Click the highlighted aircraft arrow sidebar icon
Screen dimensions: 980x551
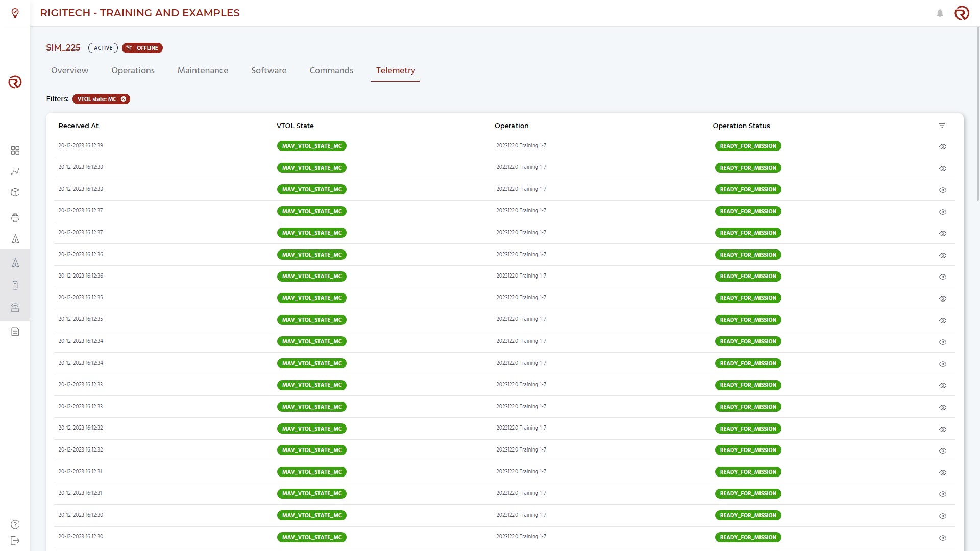(15, 263)
